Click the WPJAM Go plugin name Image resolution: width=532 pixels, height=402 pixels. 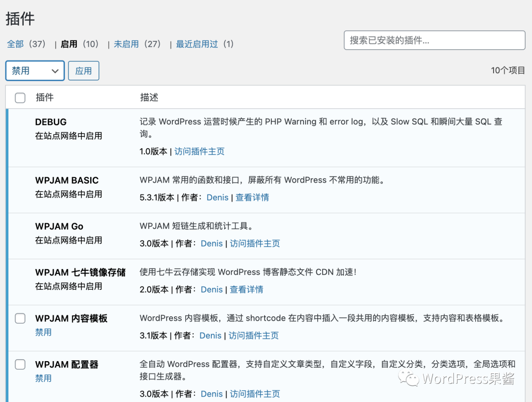pyautogui.click(x=60, y=226)
